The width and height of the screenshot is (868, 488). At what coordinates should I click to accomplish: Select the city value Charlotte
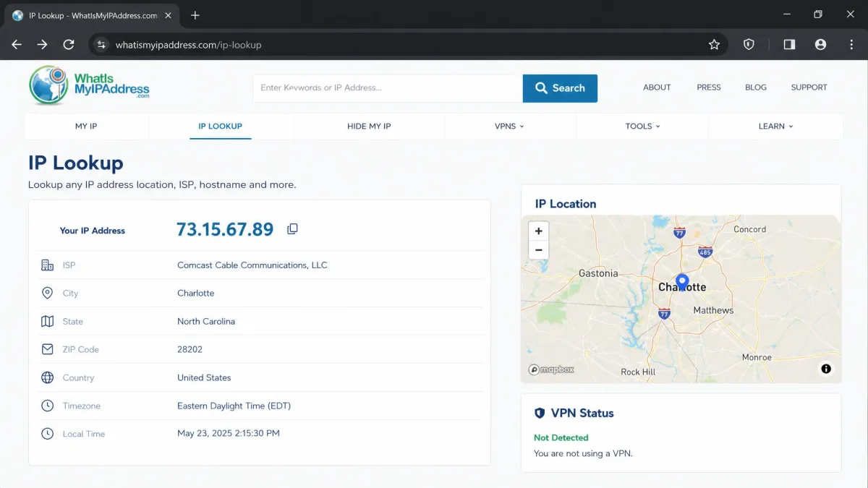[x=196, y=293]
